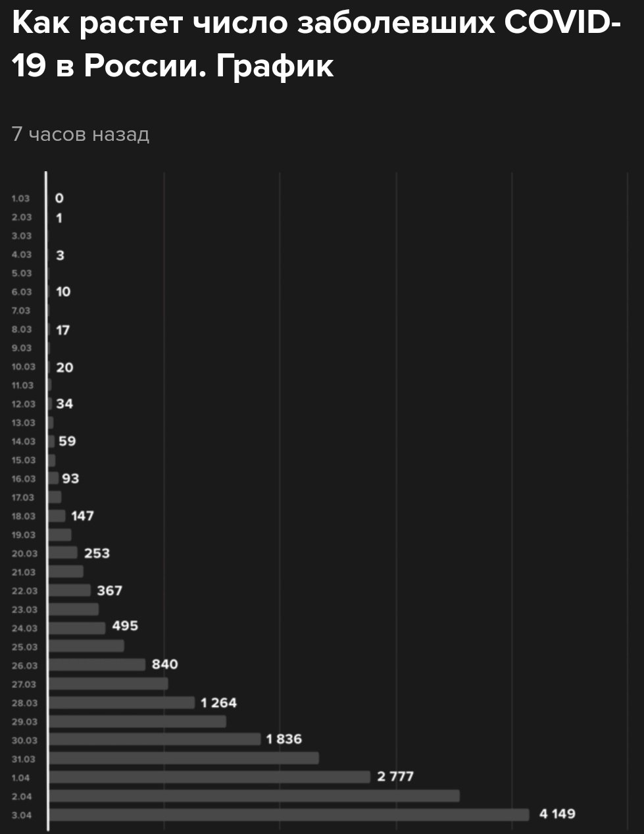The image size is (644, 834).
Task: Select the bar for 28.03
Action: pos(122,703)
